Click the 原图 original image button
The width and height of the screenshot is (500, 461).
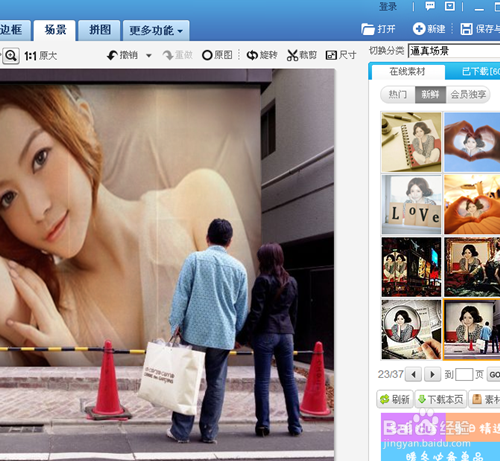click(x=217, y=55)
